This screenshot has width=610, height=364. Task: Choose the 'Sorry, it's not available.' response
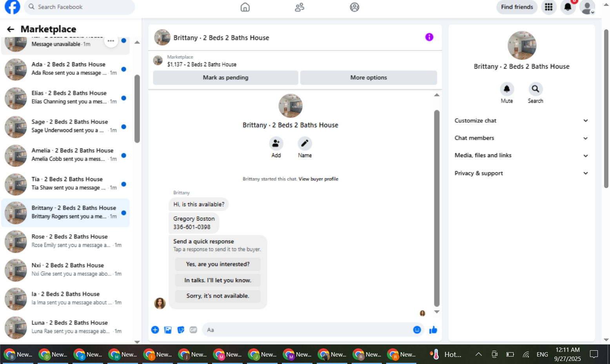[x=218, y=296]
